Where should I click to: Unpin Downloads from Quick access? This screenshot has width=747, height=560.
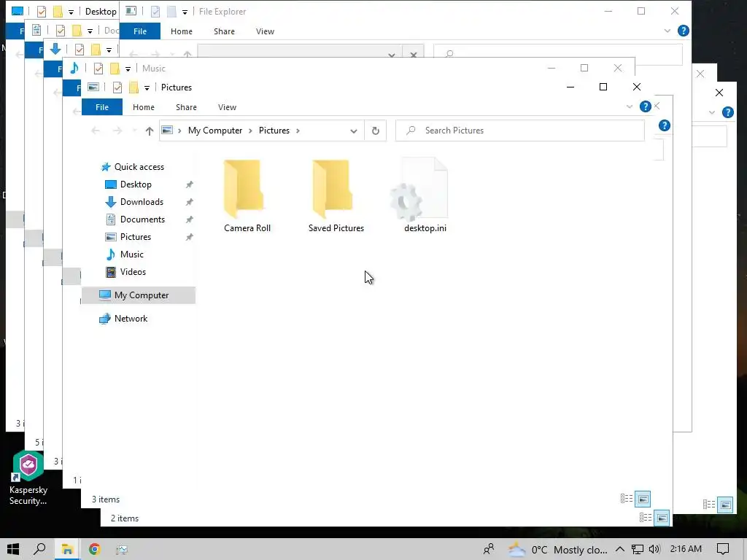coord(189,202)
